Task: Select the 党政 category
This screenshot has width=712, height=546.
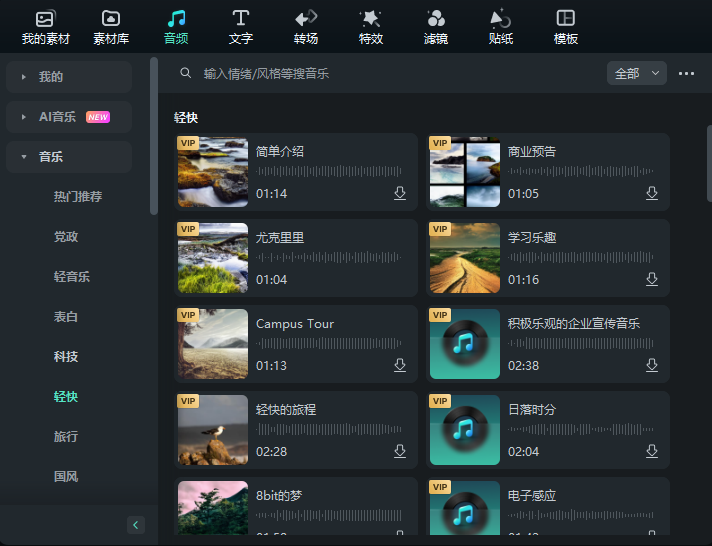Action: tap(66, 237)
